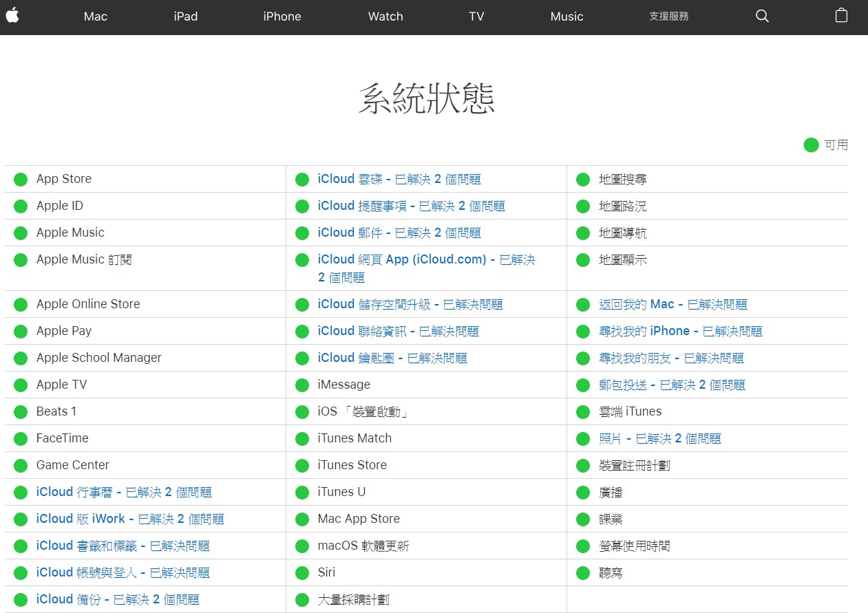The height and width of the screenshot is (613, 868).
Task: Open the 支援服務 menu
Action: [669, 17]
